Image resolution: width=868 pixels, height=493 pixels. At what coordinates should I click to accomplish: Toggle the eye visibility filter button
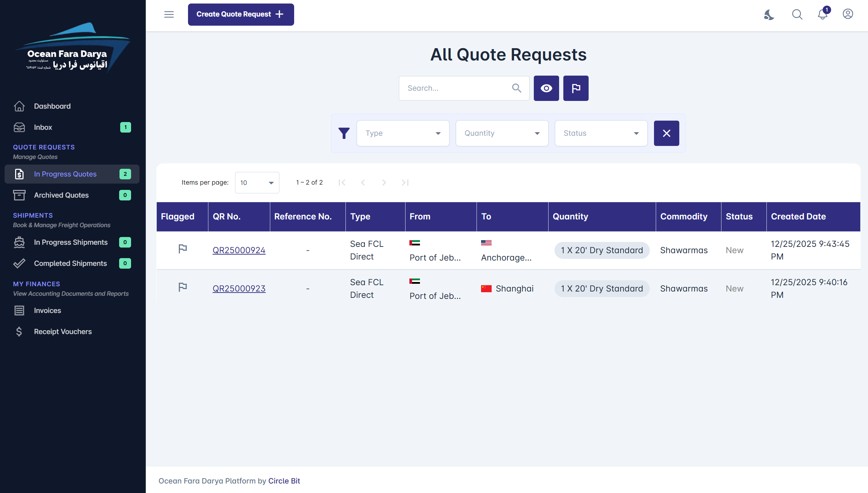coord(546,88)
